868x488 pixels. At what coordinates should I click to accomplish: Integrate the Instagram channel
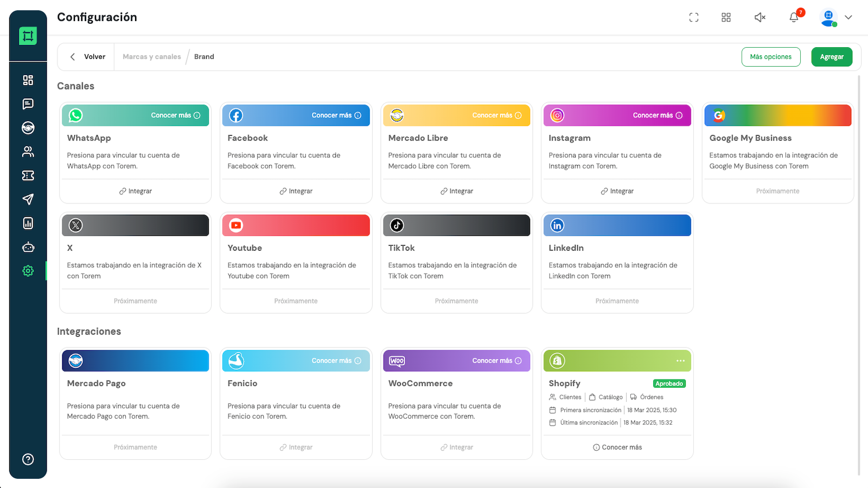coord(617,191)
